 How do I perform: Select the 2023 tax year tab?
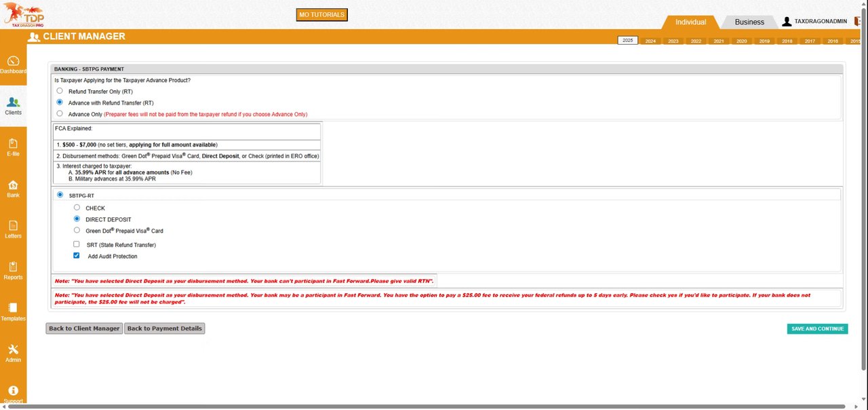click(673, 41)
